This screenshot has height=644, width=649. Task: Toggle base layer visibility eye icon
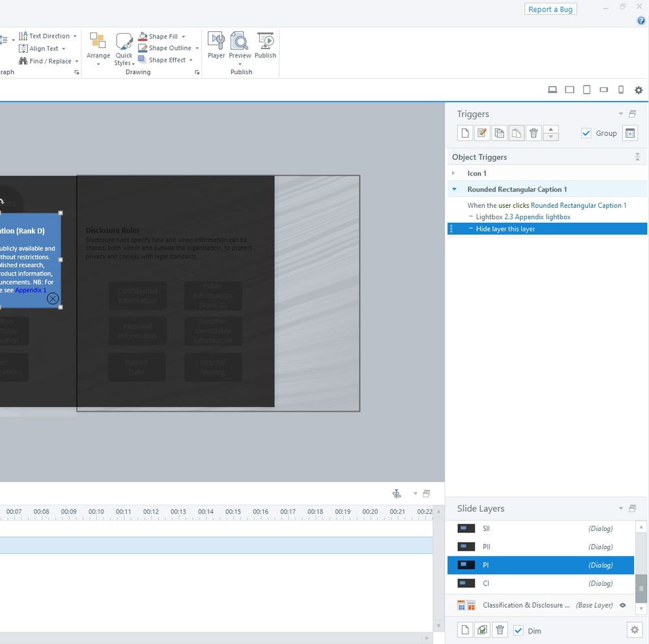622,605
